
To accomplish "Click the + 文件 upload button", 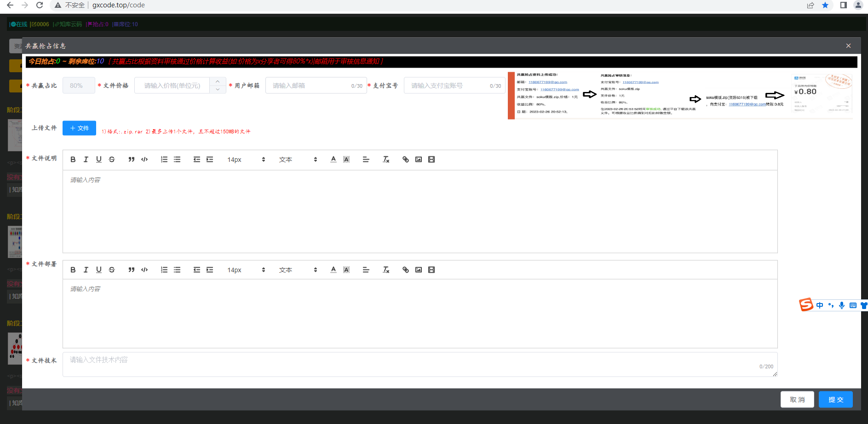I will [x=79, y=128].
